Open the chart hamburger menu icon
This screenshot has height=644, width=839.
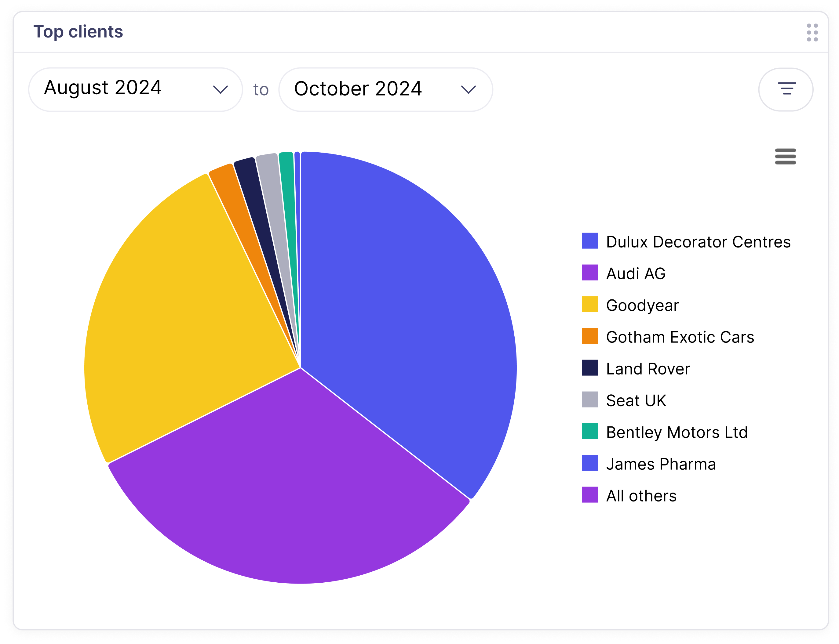tap(785, 156)
